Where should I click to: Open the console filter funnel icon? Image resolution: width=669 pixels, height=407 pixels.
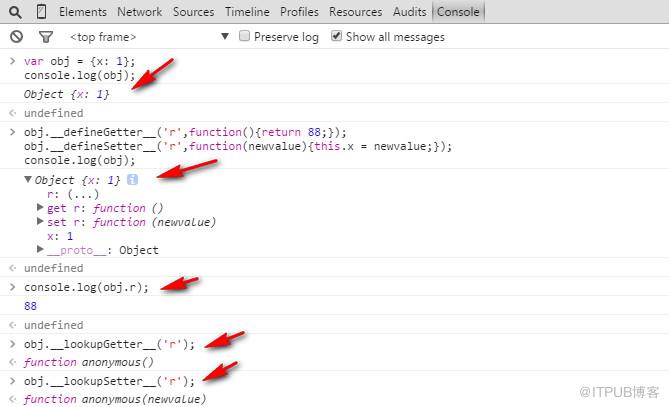pos(46,37)
